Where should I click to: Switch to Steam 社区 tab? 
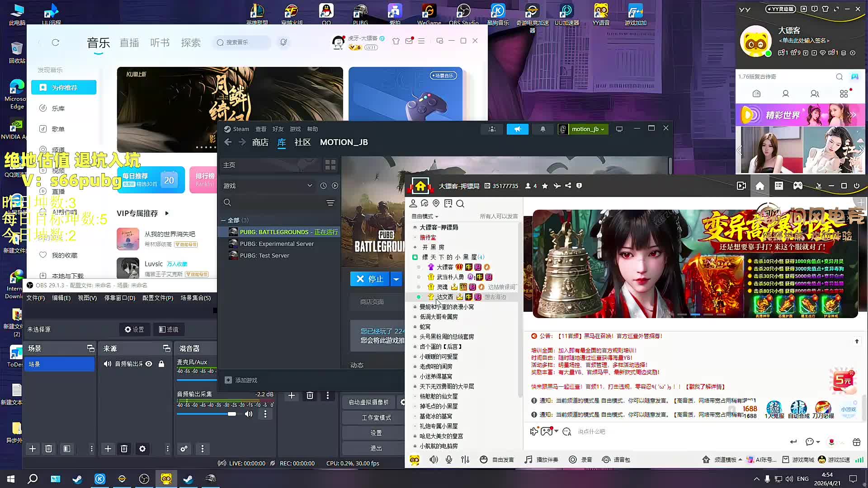click(x=302, y=142)
